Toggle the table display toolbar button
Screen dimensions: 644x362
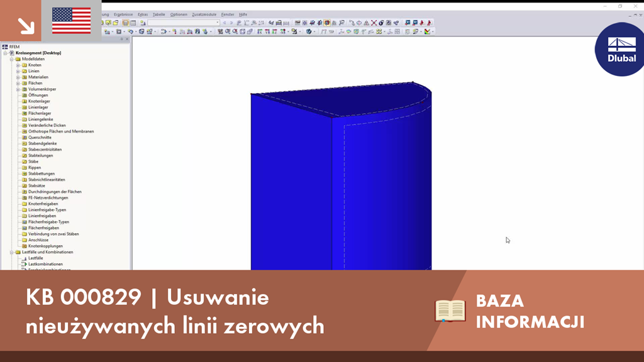pyautogui.click(x=133, y=23)
